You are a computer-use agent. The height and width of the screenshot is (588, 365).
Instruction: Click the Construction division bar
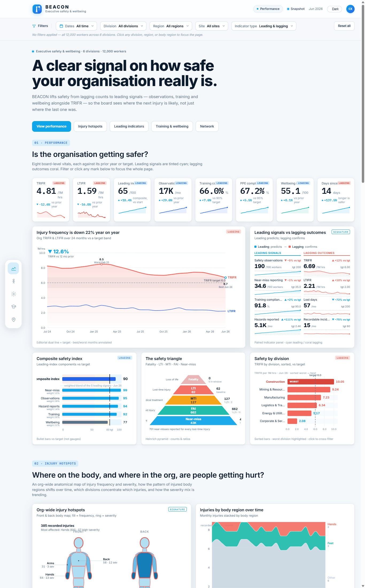pos(310,382)
